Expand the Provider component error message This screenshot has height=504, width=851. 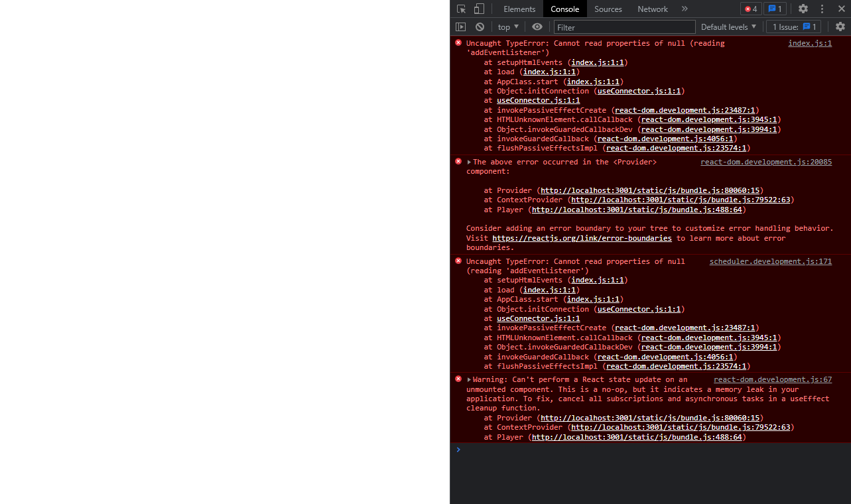click(468, 161)
